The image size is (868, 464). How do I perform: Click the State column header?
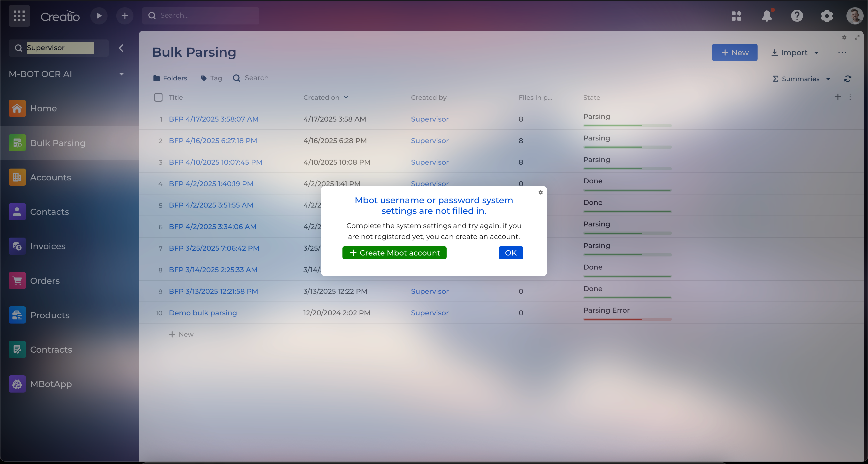click(x=591, y=97)
